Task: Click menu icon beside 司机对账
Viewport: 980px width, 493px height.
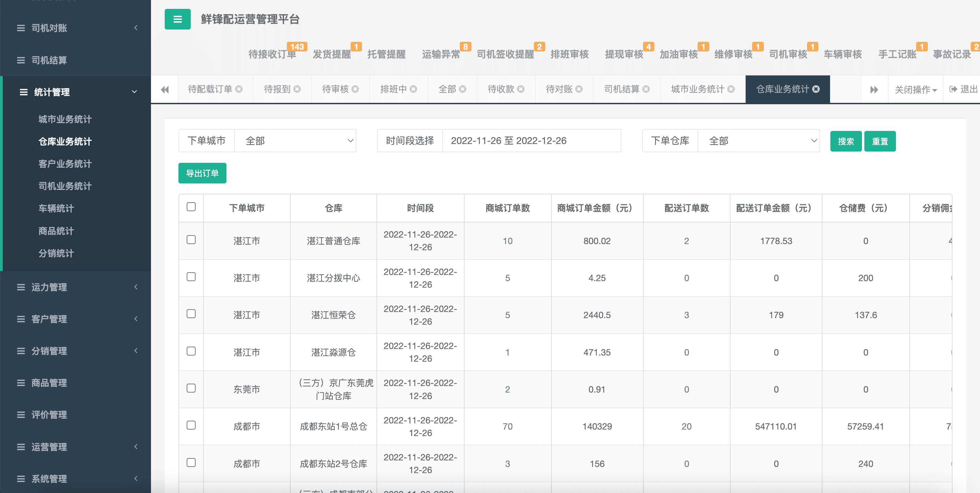Action: coord(21,28)
